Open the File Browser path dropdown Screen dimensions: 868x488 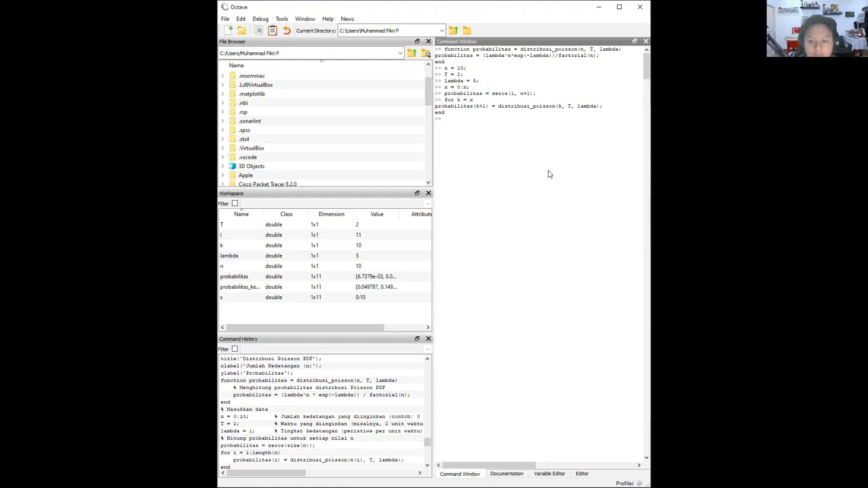pyautogui.click(x=400, y=54)
